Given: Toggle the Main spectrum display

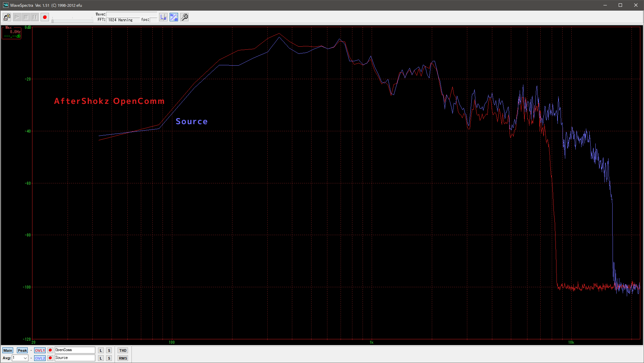Looking at the screenshot, I should [7, 350].
